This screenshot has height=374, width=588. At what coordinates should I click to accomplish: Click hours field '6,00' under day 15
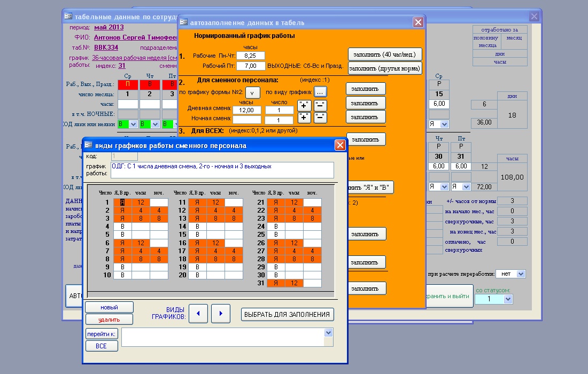(x=439, y=104)
